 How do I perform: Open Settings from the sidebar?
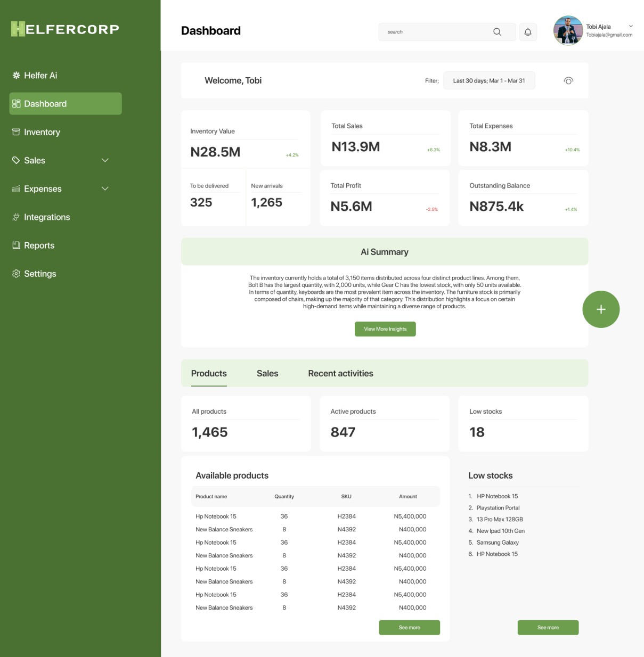coord(39,273)
